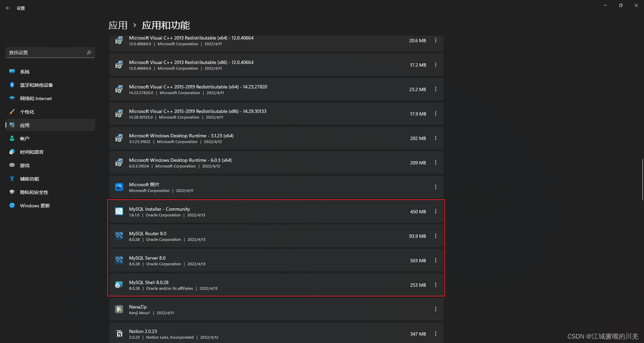Select the MySQL Router 8.0 entry name
Screen dimensions: 644x343
(x=148, y=233)
